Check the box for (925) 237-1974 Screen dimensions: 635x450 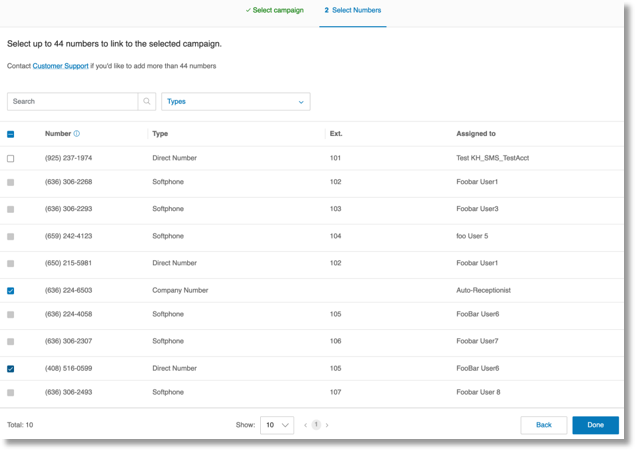point(11,158)
